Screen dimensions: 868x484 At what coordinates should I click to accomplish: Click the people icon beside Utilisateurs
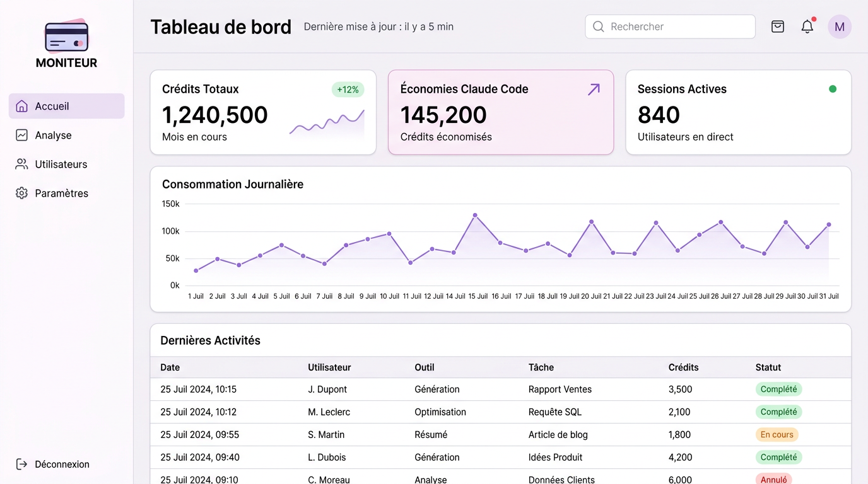pyautogui.click(x=21, y=164)
